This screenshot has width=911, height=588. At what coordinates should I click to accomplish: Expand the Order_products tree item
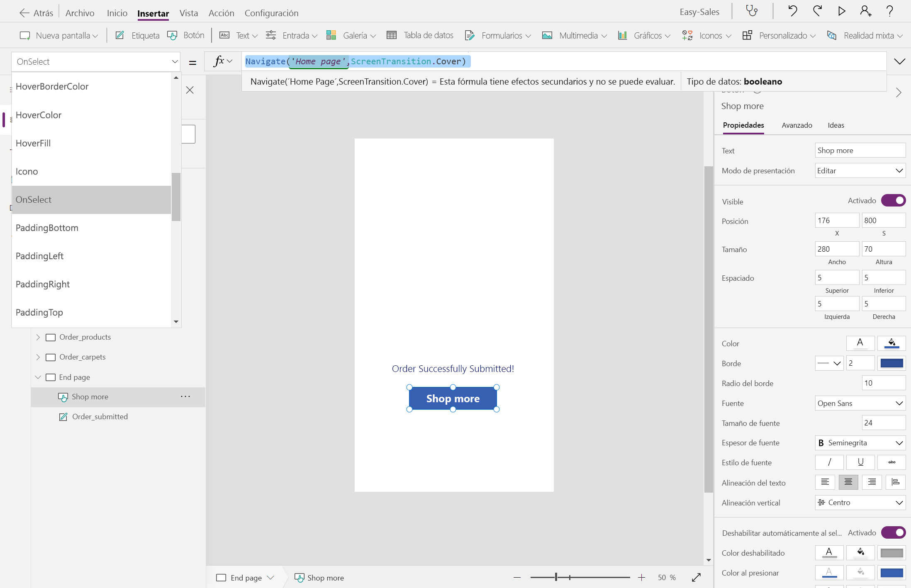click(x=38, y=337)
